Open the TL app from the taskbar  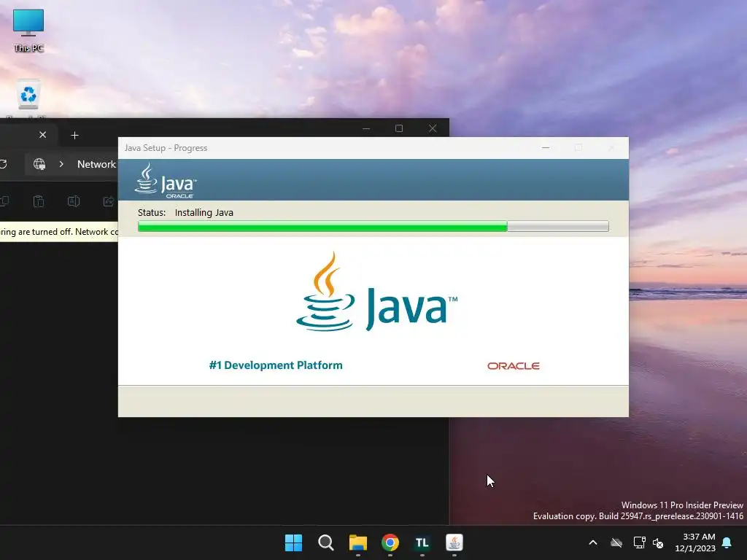(x=422, y=542)
